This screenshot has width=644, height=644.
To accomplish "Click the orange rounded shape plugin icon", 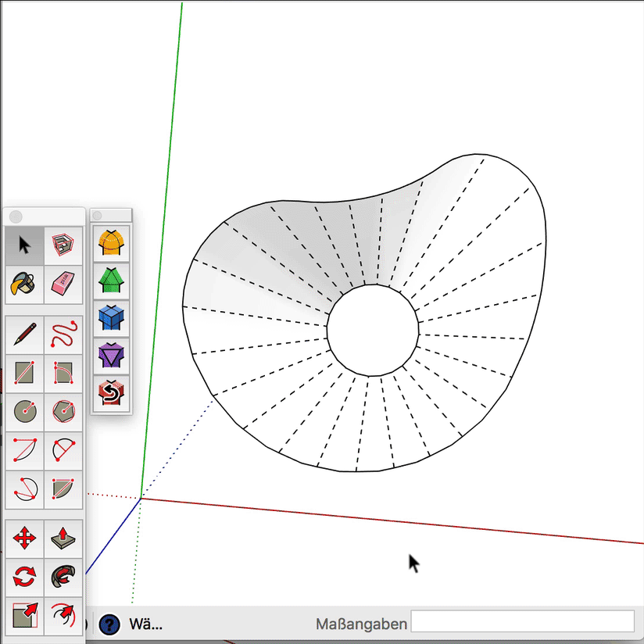I will 112,243.
